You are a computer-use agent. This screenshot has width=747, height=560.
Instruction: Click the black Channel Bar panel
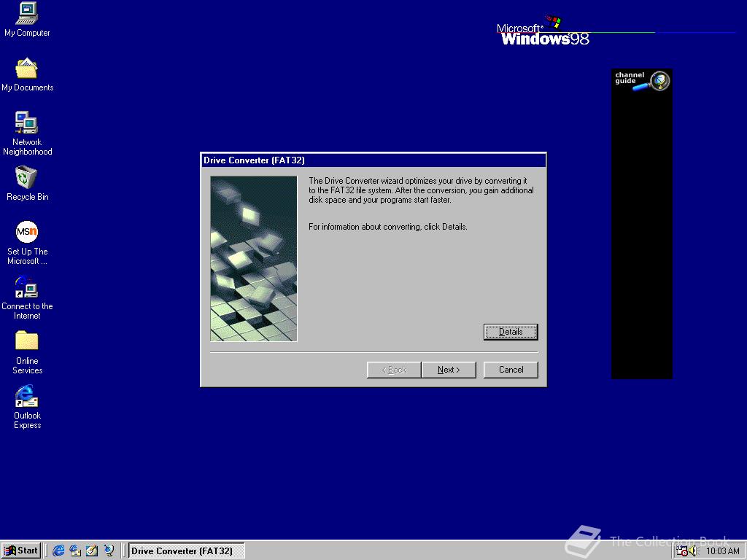coord(642,224)
